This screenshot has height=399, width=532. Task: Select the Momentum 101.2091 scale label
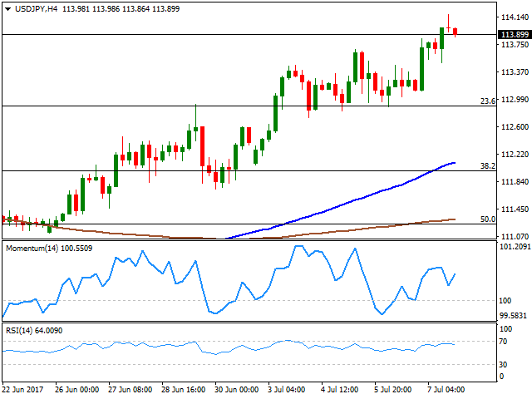tap(514, 247)
